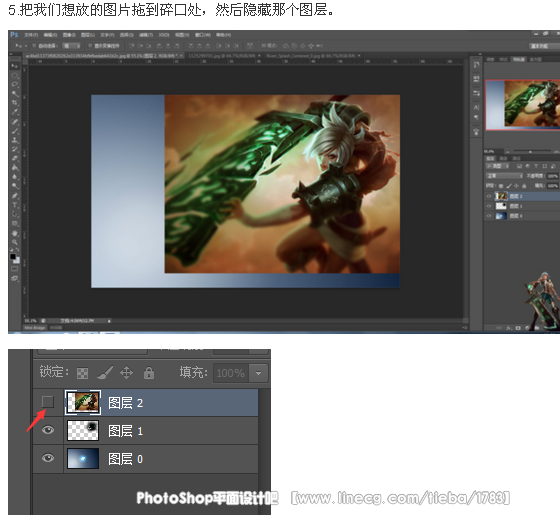Open the workspace switcher dropdown
Screen dimensions: 560x515
click(544, 46)
